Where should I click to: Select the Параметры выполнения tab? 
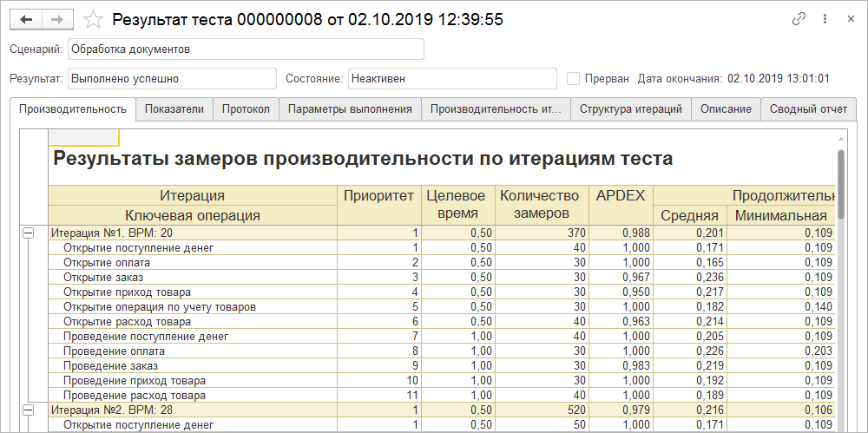[350, 109]
